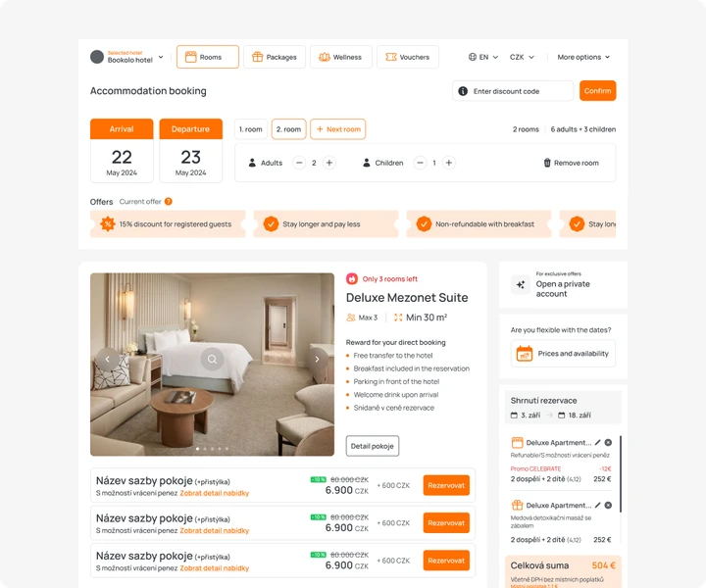Toggle 15% discount for registered guests offer
This screenshot has width=706, height=588.
[168, 224]
